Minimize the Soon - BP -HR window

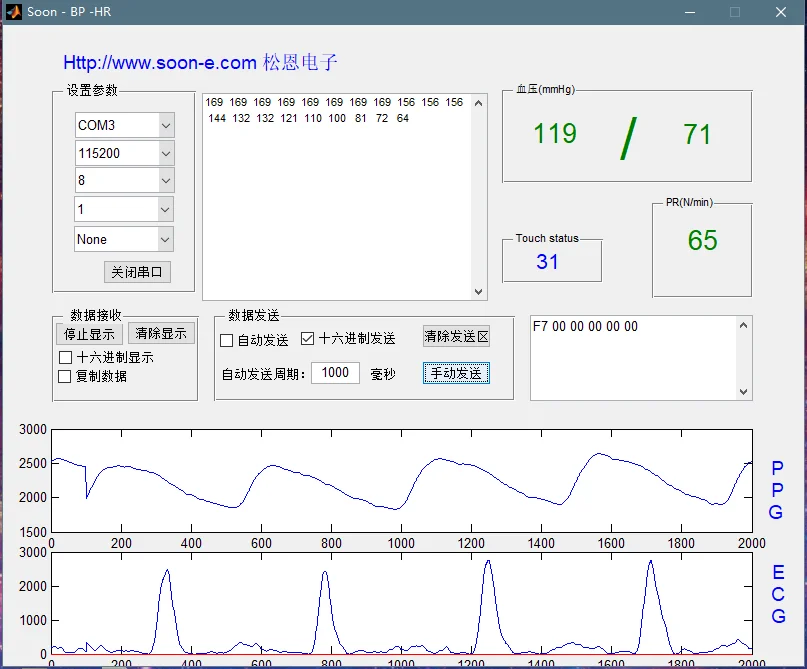point(690,12)
